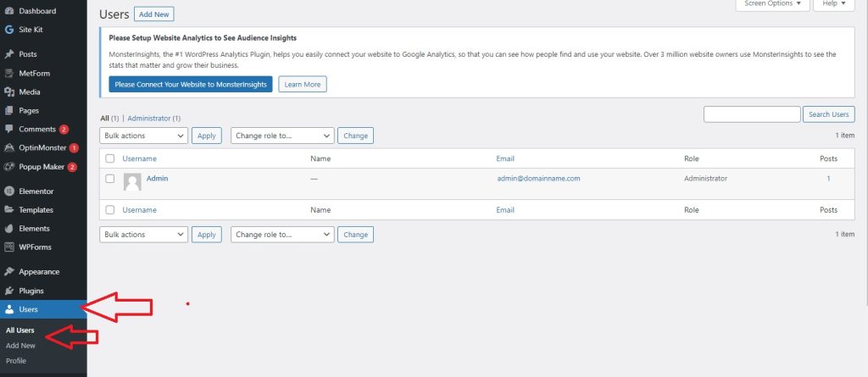Select the Profile submenu item
The height and width of the screenshot is (377, 868).
pyautogui.click(x=16, y=361)
